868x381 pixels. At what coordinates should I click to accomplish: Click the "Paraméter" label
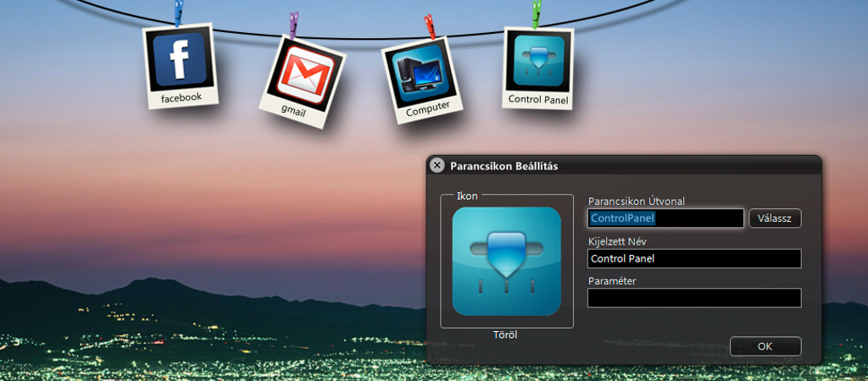click(612, 281)
